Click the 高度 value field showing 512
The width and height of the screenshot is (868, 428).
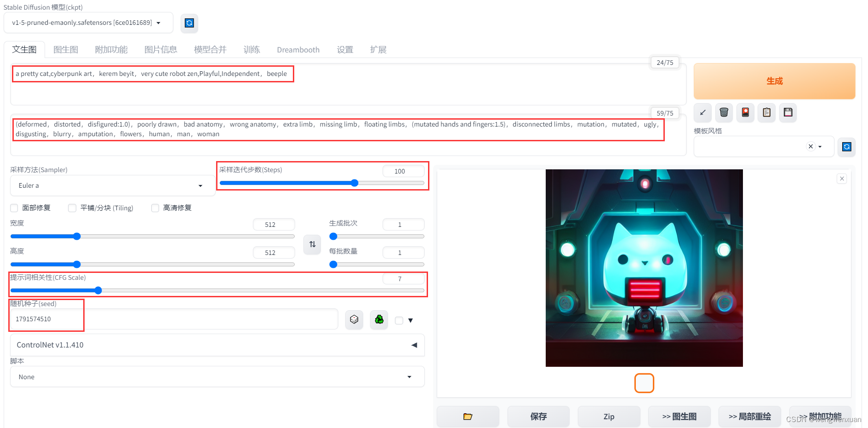(x=274, y=253)
